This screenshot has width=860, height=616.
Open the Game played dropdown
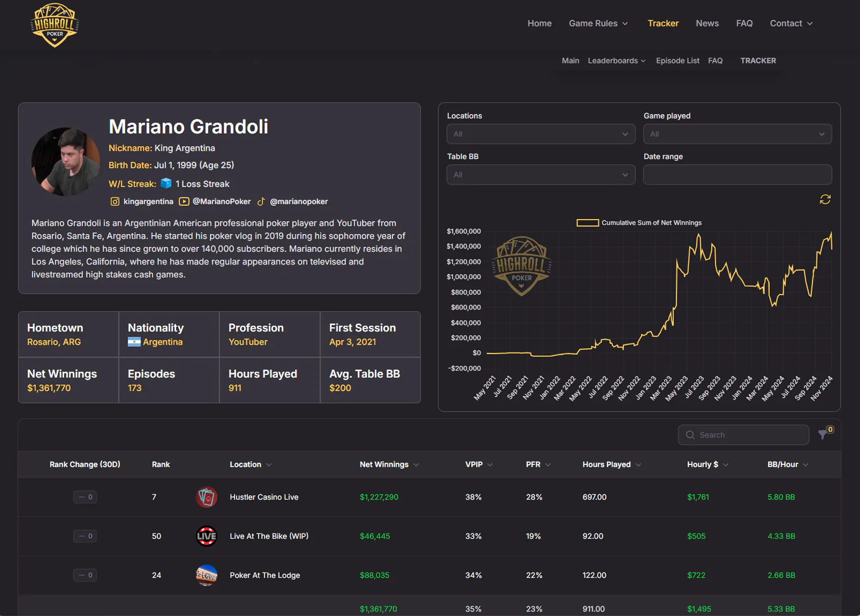tap(737, 134)
